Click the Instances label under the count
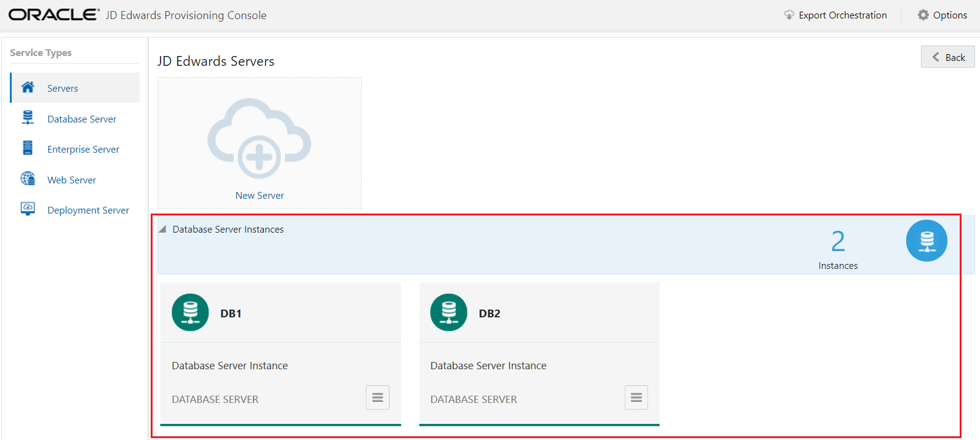The height and width of the screenshot is (440, 980). (x=838, y=266)
